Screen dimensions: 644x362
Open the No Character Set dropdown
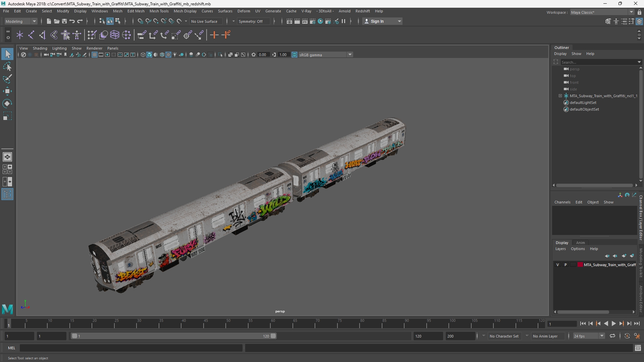point(504,336)
